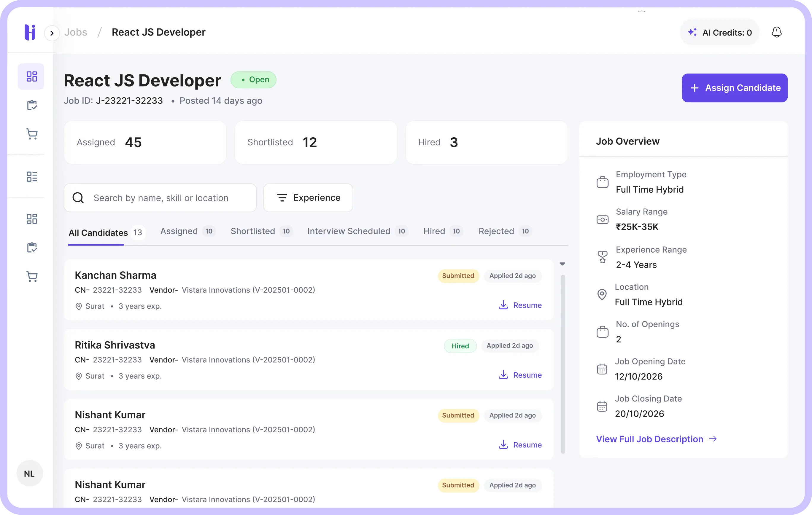Focus the search by name, skill or location field
This screenshot has height=515, width=812.
[160, 198]
